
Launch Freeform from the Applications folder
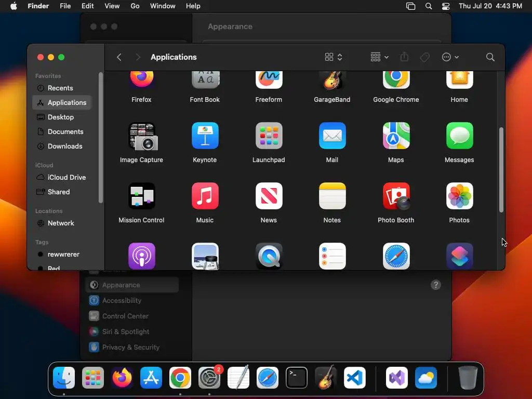[269, 81]
